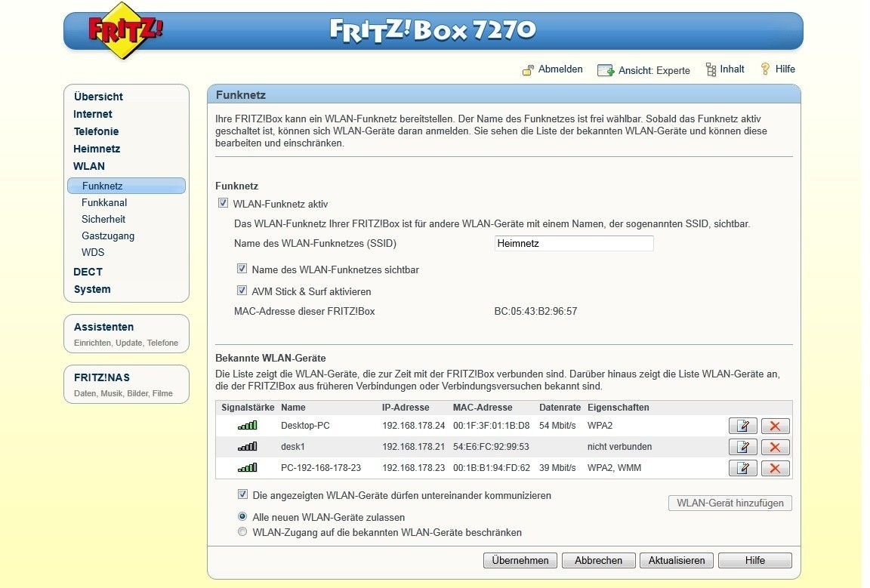Viewport: 870px width, 588px height.
Task: Click the bottom Hilfe button
Action: pyautogui.click(x=754, y=560)
